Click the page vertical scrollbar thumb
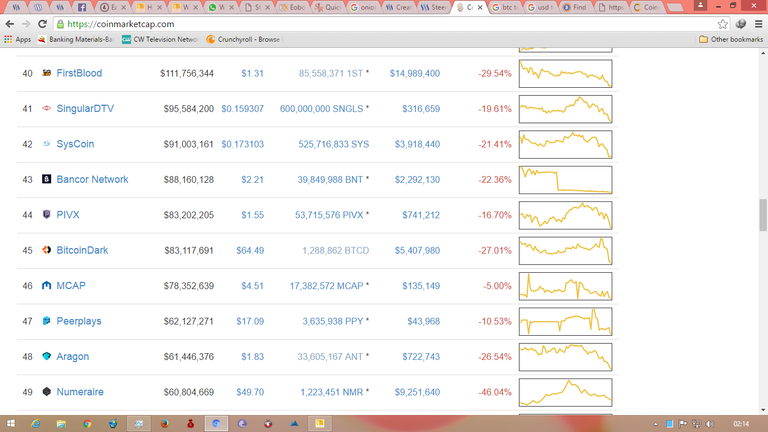Image resolution: width=768 pixels, height=432 pixels. 763,215
